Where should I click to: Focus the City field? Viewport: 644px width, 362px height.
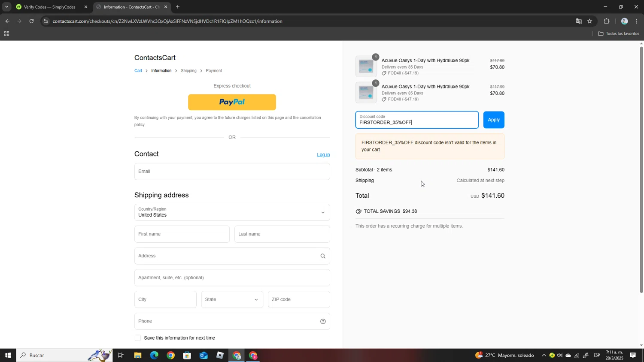(165, 299)
